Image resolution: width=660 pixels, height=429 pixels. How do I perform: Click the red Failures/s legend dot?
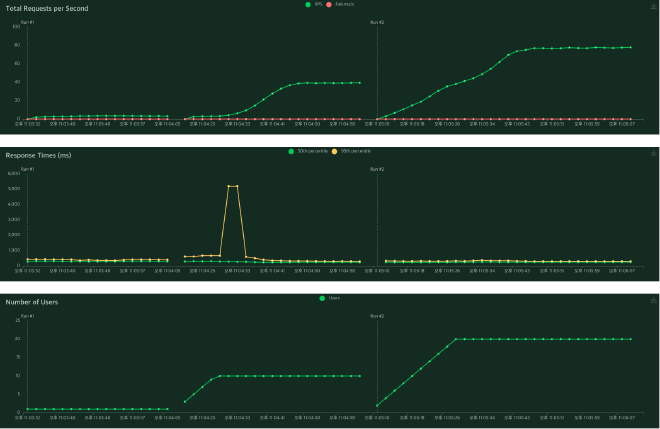pyautogui.click(x=329, y=5)
